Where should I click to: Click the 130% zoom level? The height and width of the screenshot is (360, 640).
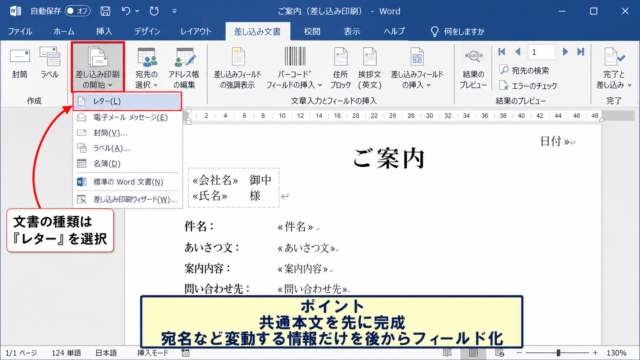[x=616, y=353]
